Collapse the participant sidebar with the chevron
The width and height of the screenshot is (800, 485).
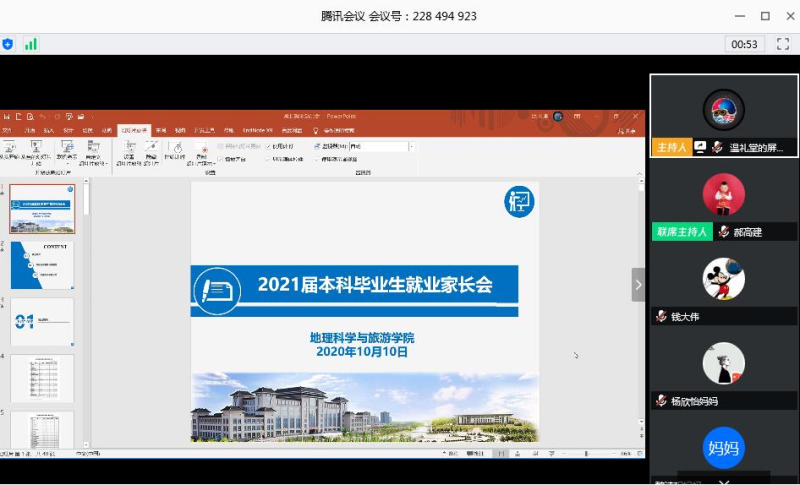tap(638, 284)
